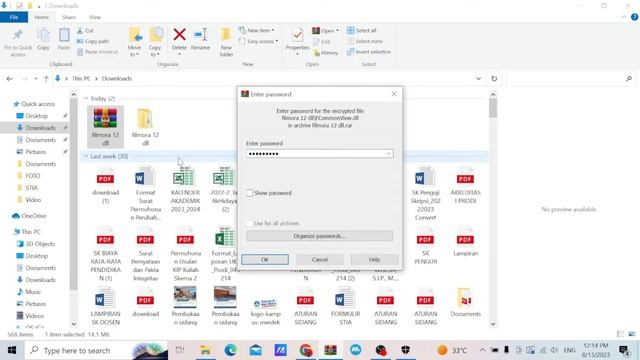Open File Explorer from taskbar
This screenshot has height=360, width=640.
205,350
